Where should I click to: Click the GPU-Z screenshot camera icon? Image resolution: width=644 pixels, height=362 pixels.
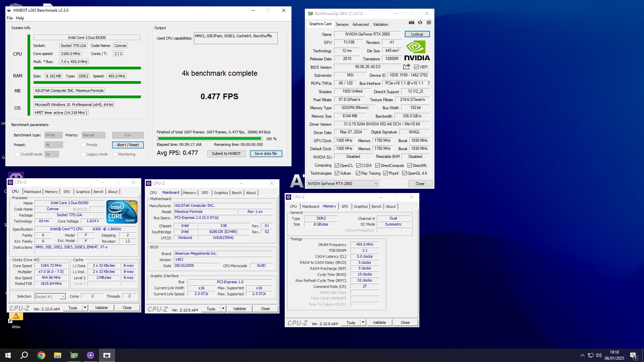tap(412, 22)
